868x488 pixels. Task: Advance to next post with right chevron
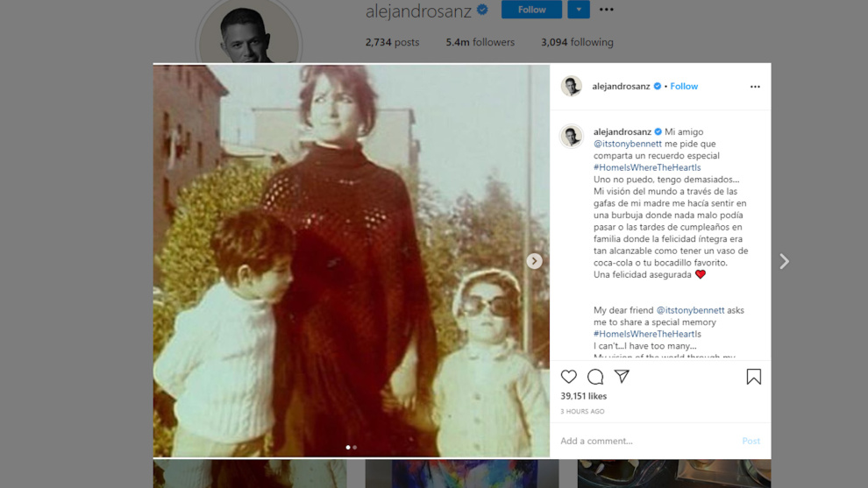(x=784, y=261)
